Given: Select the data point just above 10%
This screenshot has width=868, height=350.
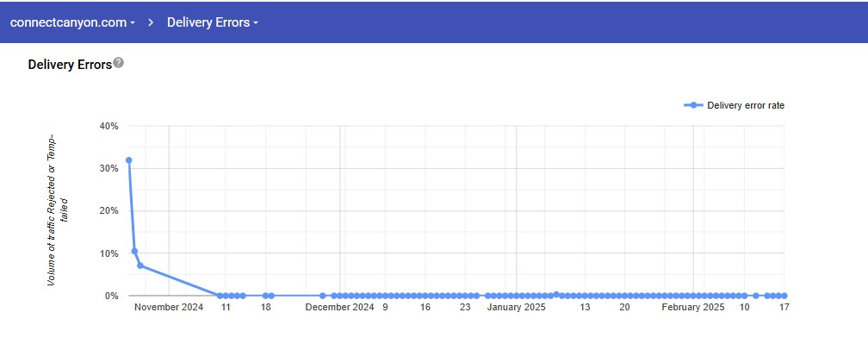Looking at the screenshot, I should tap(134, 252).
